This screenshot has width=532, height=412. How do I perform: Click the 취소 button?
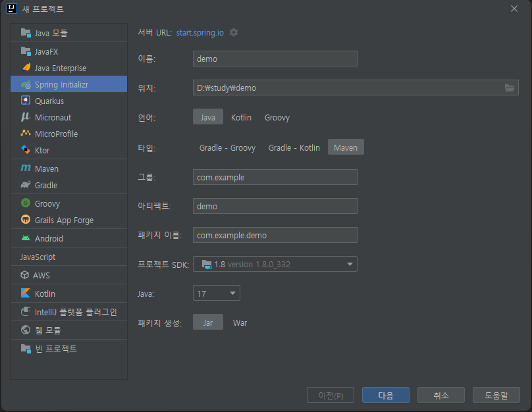pos(441,395)
